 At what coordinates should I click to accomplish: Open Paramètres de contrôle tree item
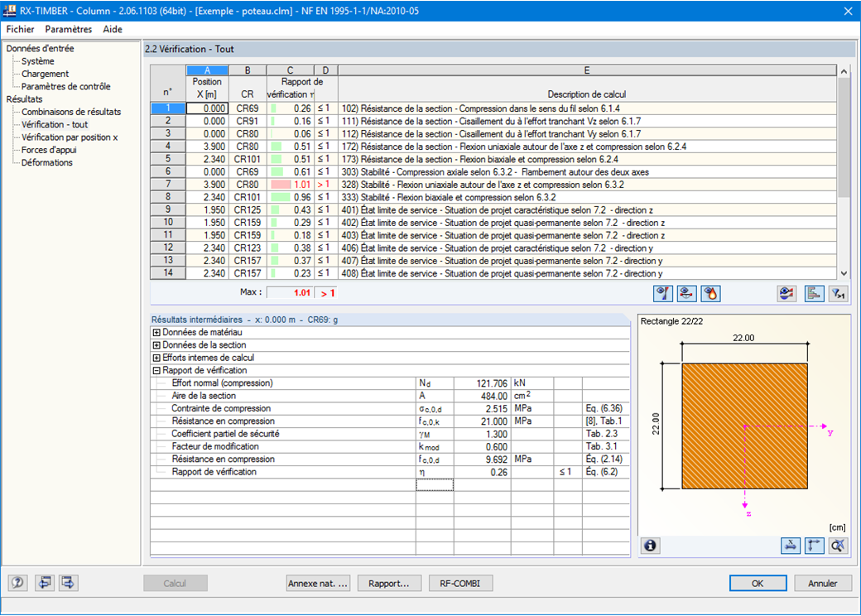point(66,86)
